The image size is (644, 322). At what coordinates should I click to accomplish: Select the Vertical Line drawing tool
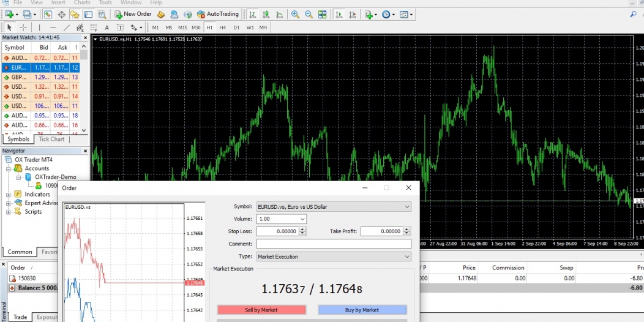click(39, 28)
